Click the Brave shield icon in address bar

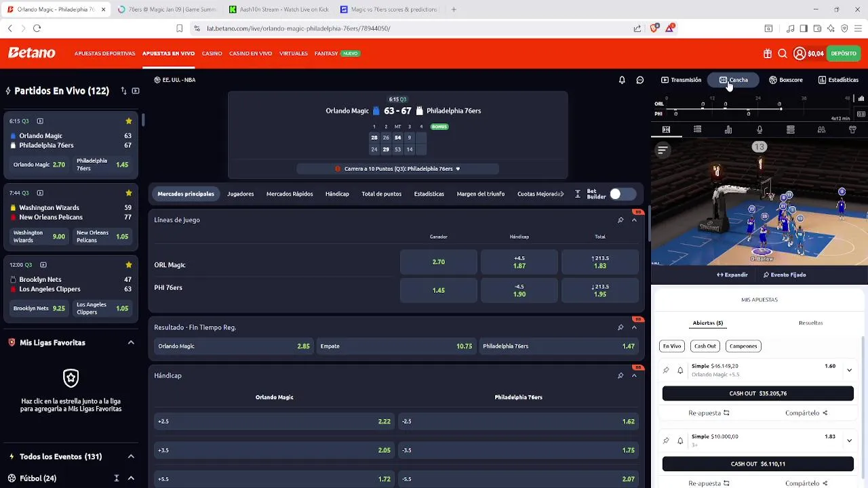[x=654, y=28]
